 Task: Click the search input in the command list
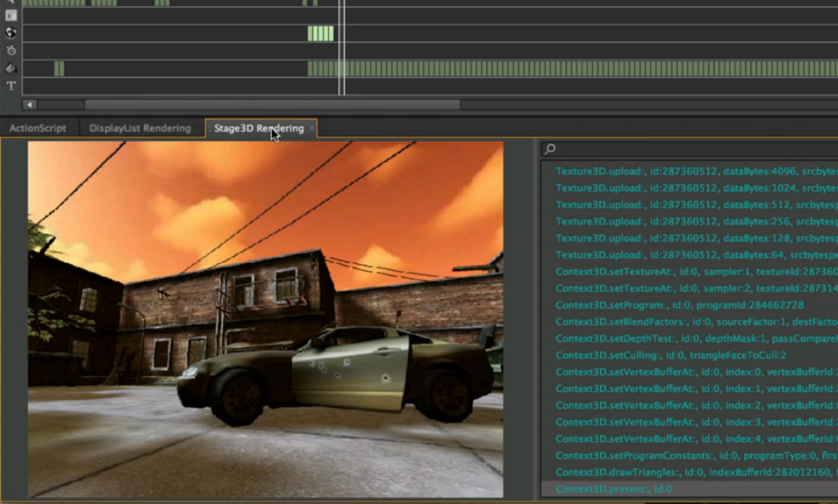point(696,149)
